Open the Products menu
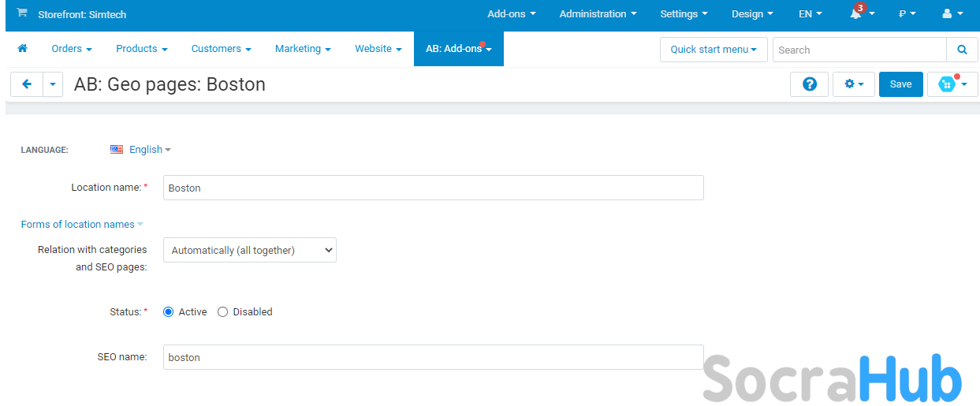Screen dimensions: 980x406 [x=141, y=49]
